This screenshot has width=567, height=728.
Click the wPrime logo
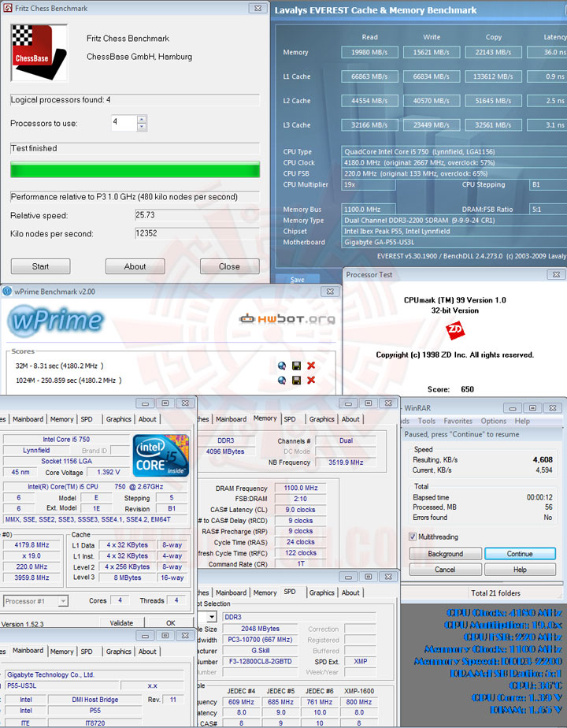click(x=56, y=319)
